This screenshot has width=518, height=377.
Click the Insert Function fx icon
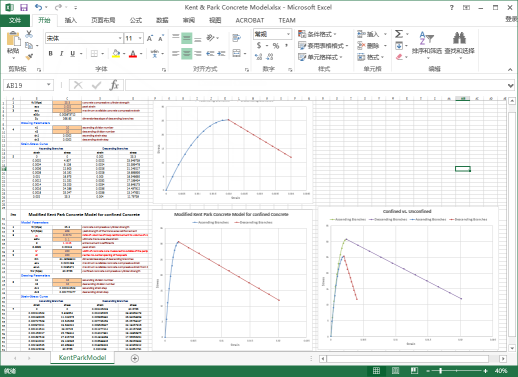coord(114,85)
